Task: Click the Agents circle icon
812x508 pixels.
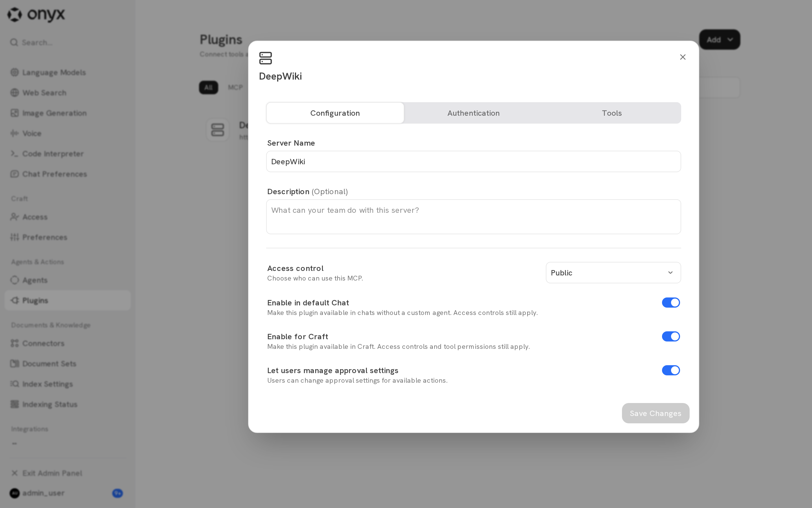Action: (x=14, y=280)
